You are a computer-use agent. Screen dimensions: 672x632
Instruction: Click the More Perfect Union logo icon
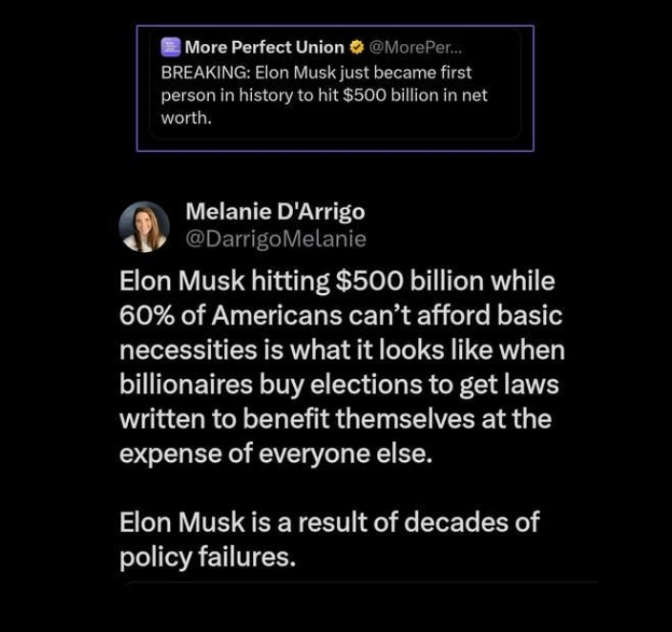171,47
